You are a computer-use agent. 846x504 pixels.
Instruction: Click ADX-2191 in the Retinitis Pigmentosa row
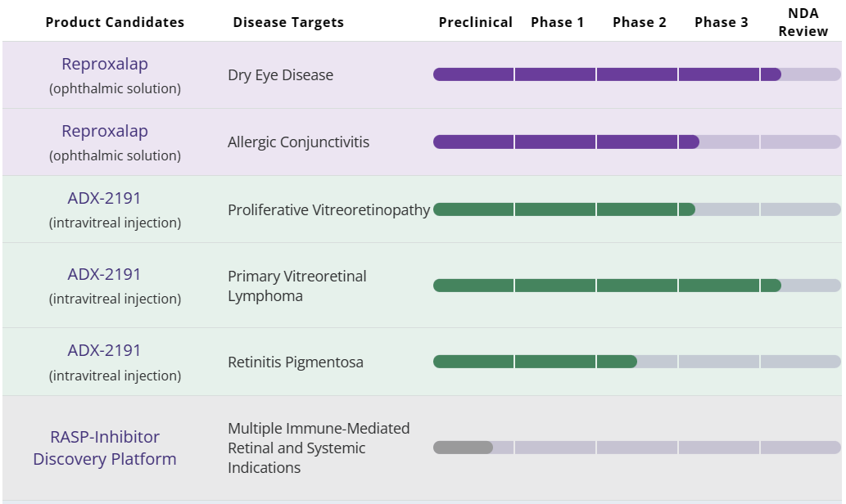(x=105, y=350)
